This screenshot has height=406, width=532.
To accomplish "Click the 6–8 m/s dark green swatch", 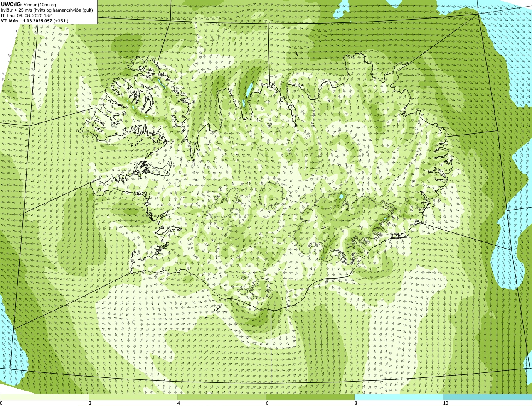I will click(x=310, y=397).
